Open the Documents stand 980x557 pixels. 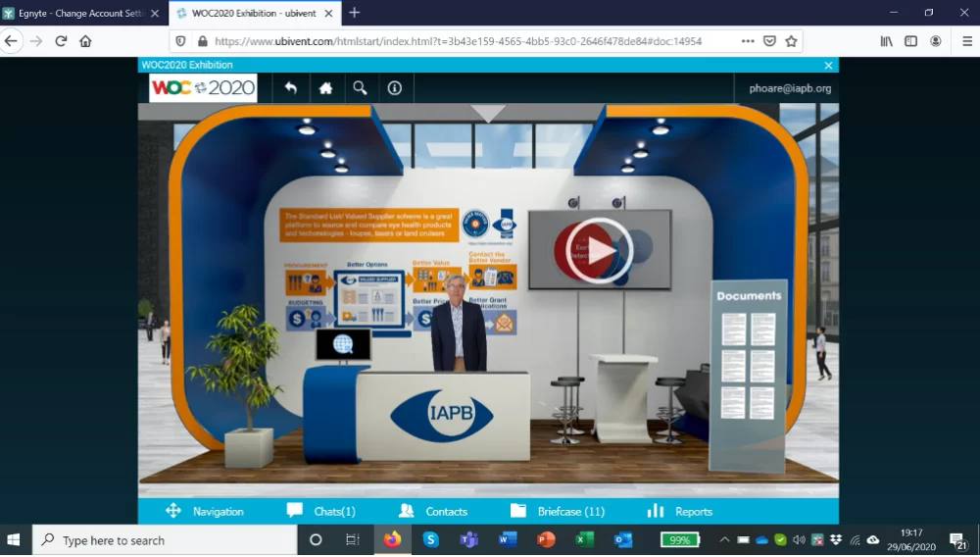click(748, 375)
